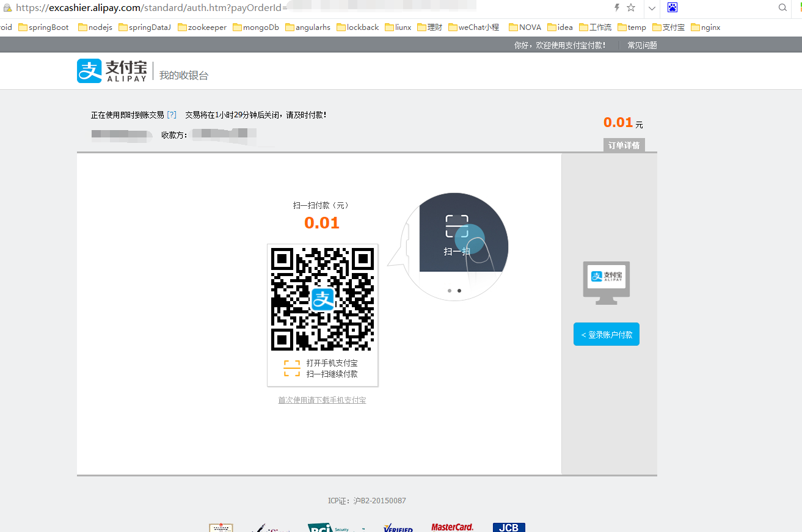Click the 我的收银台 header text

coord(184,75)
